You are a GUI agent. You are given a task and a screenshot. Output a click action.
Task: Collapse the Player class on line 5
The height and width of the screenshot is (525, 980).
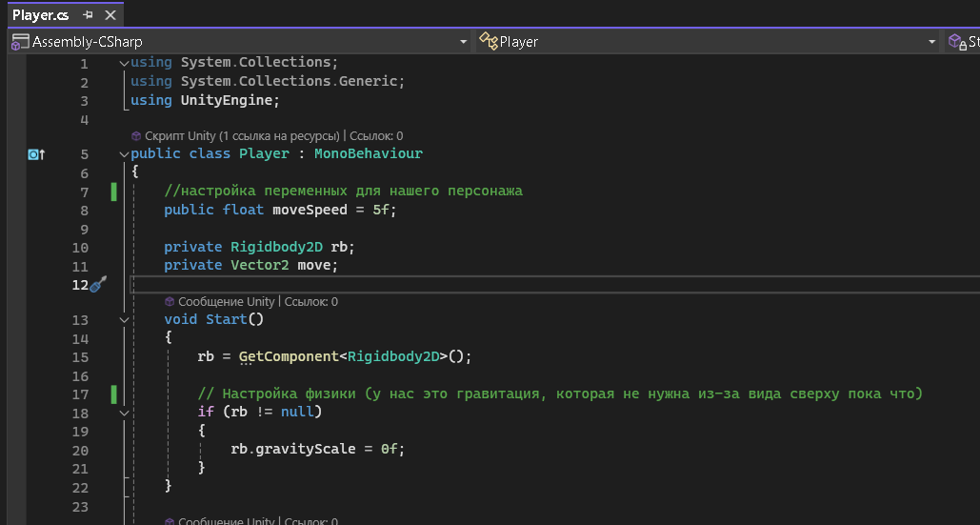point(125,153)
